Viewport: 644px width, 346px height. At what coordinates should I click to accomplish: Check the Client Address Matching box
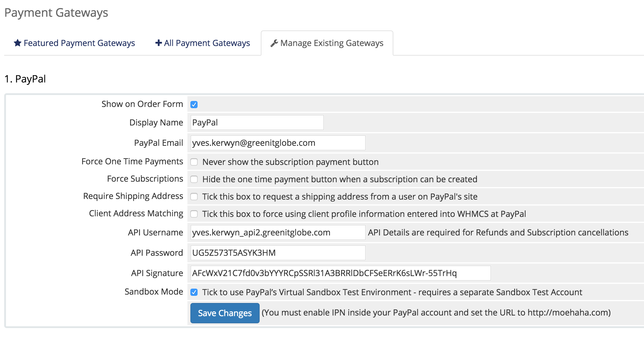[194, 214]
